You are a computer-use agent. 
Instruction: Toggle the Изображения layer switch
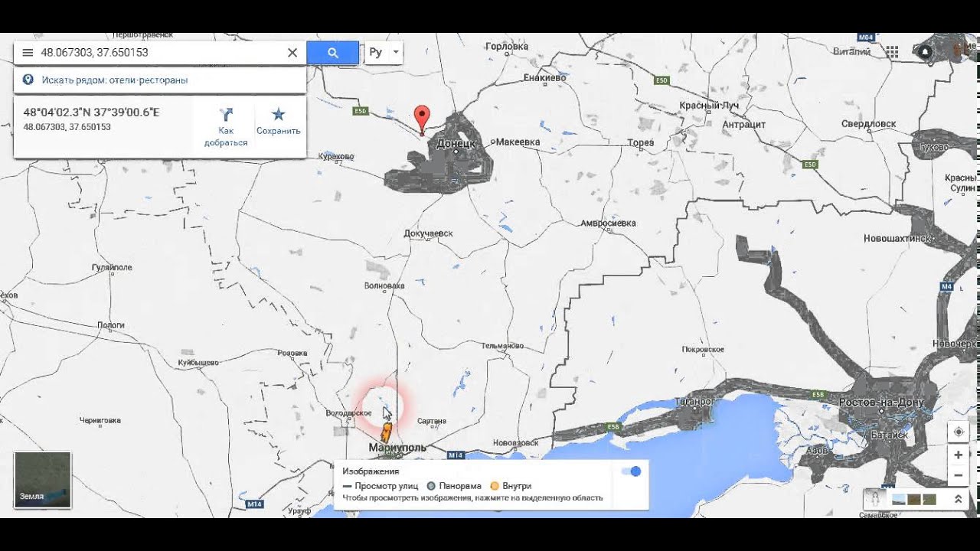point(631,471)
